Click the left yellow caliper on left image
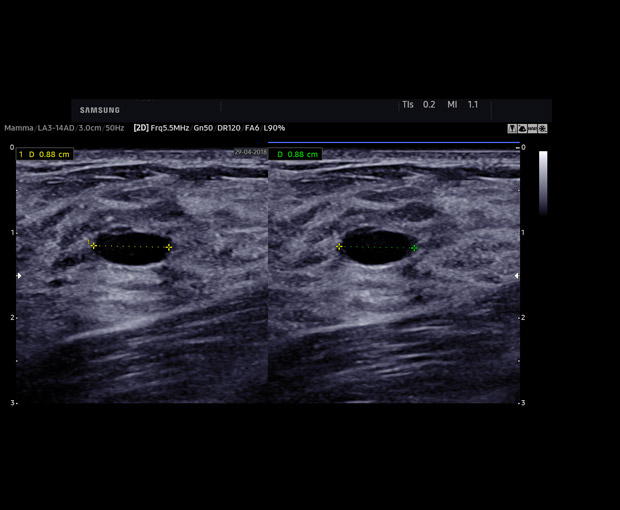 (93, 246)
